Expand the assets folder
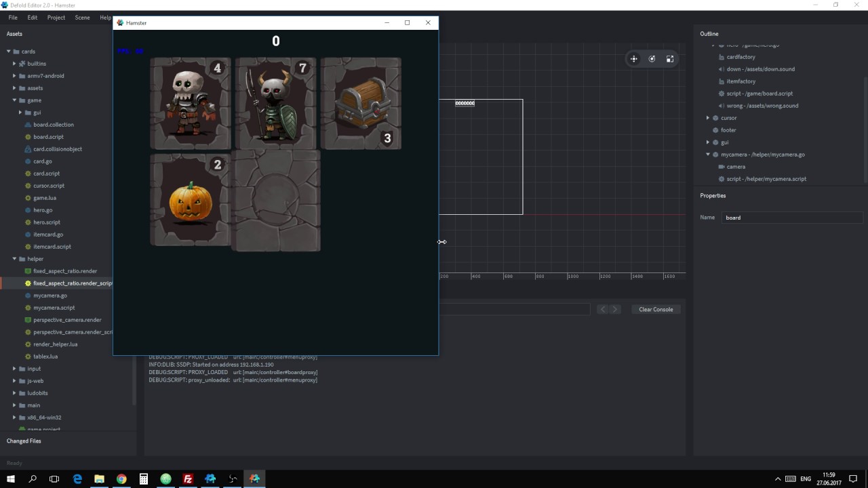Screen dimensions: 868x488 click(14, 88)
